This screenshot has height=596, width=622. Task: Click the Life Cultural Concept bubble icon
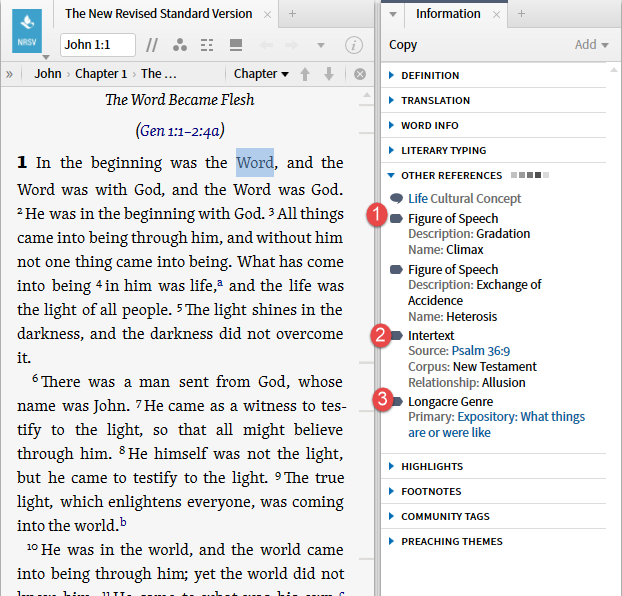tap(396, 198)
